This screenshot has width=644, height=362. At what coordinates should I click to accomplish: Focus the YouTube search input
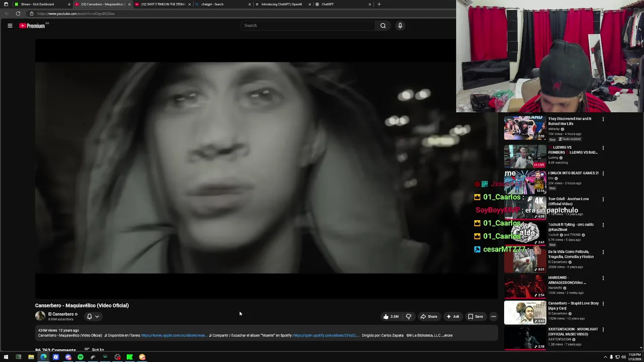(308, 26)
